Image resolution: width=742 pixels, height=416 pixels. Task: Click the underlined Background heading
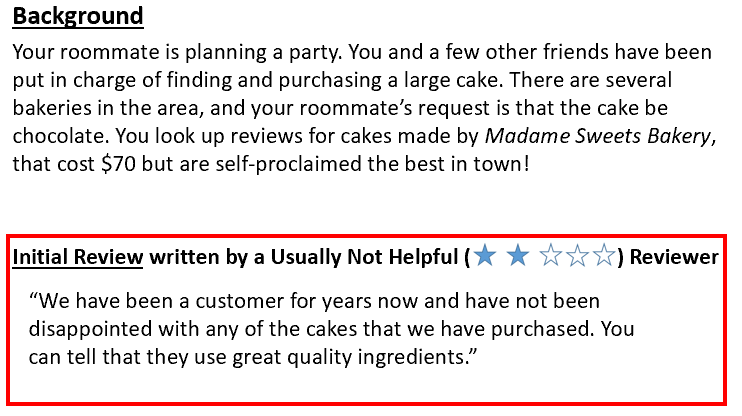pos(78,17)
